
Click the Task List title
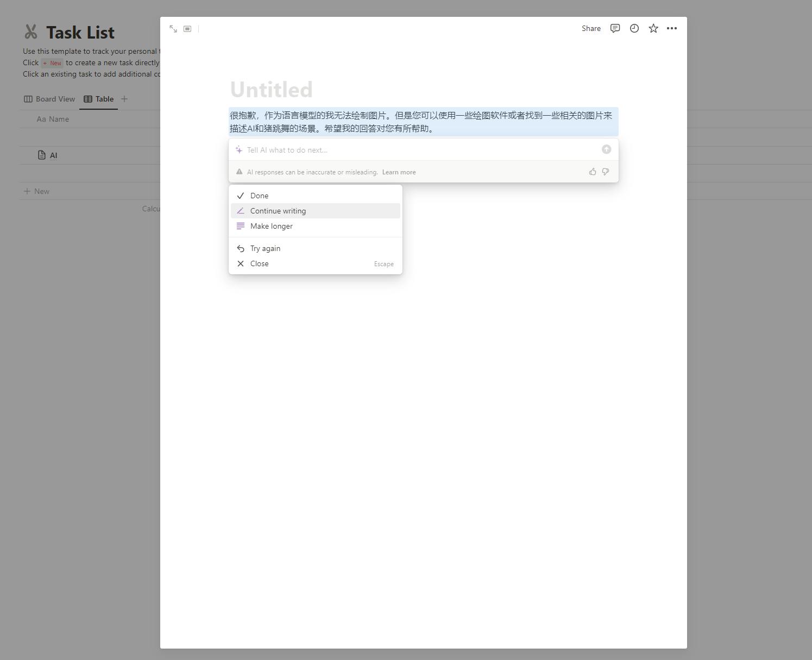click(80, 32)
